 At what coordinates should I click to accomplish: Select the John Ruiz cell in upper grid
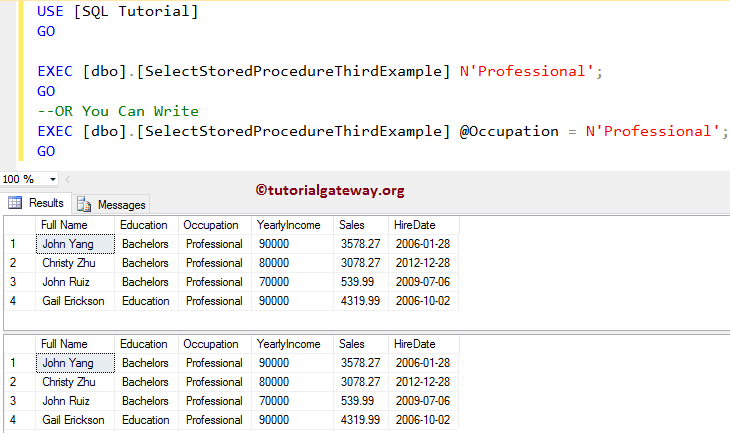(x=75, y=282)
